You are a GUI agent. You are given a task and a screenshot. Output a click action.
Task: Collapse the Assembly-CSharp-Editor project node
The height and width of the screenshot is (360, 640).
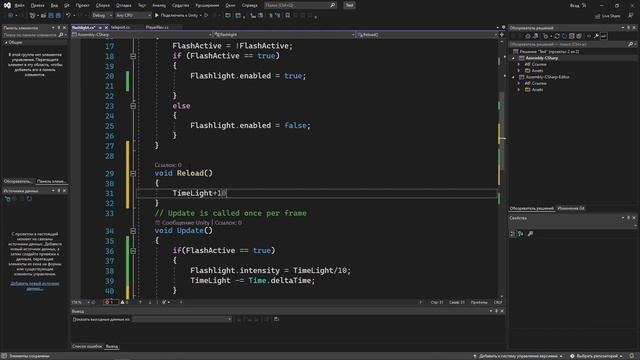[x=513, y=77]
